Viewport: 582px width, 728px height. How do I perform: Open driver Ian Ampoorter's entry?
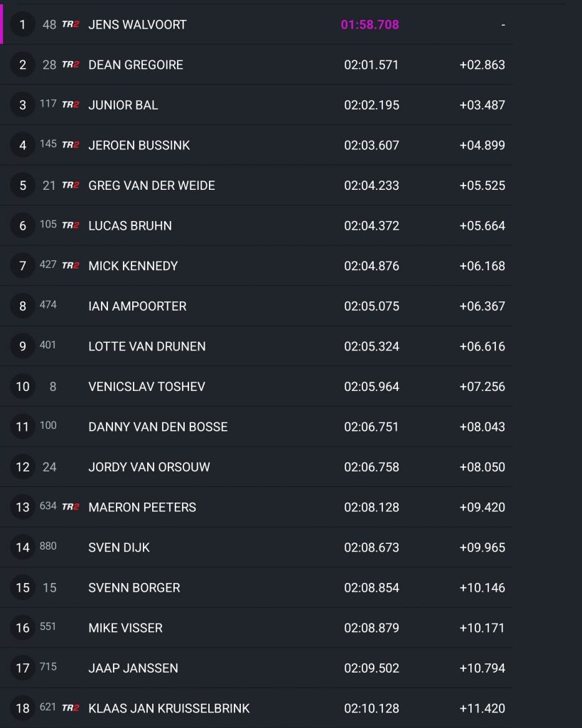(x=137, y=306)
